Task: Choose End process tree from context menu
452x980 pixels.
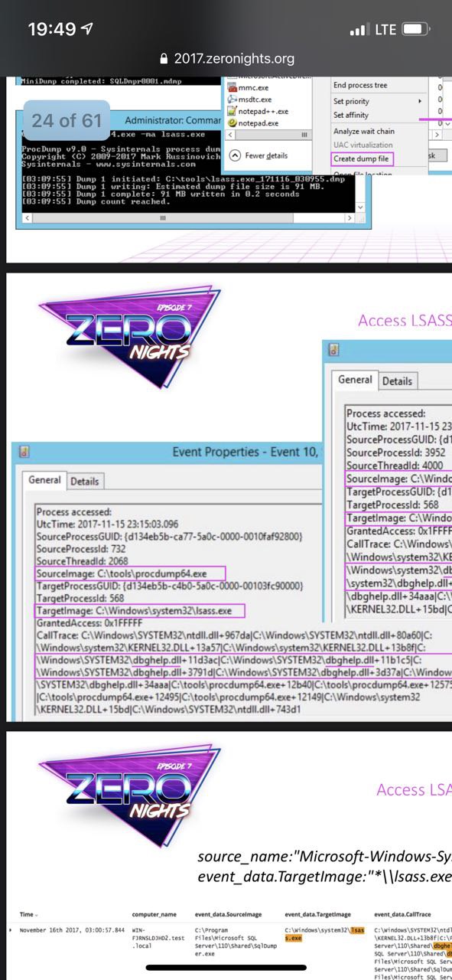Action: 360,86
